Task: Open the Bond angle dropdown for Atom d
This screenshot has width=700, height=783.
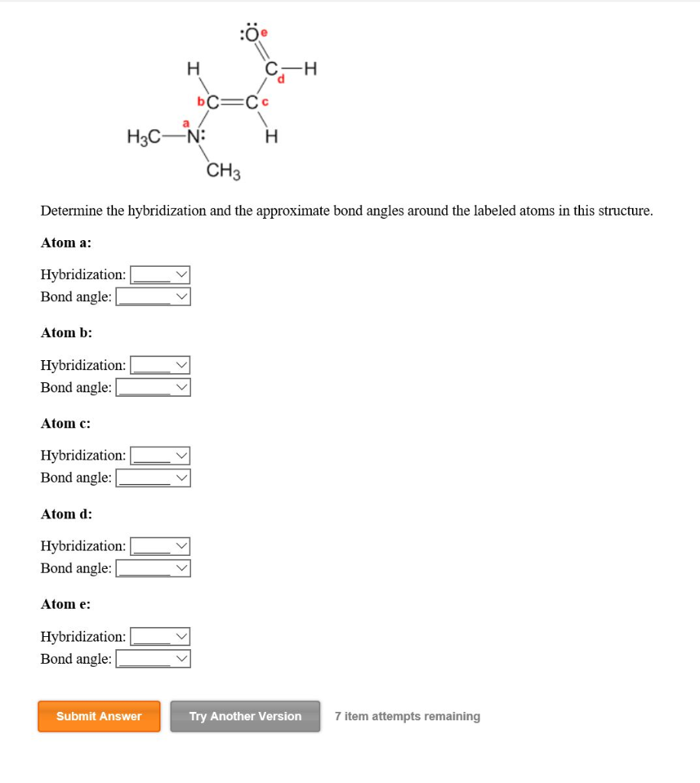Action: tap(153, 568)
